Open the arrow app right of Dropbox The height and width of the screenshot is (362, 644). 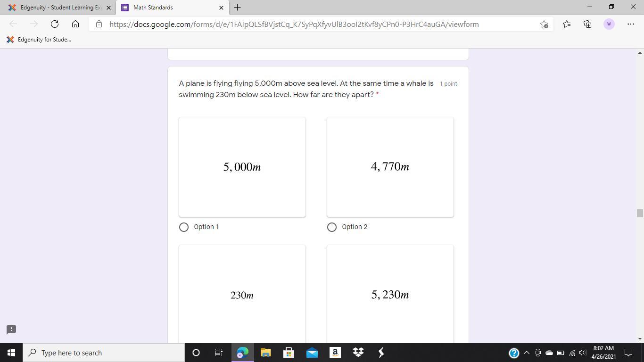(381, 353)
